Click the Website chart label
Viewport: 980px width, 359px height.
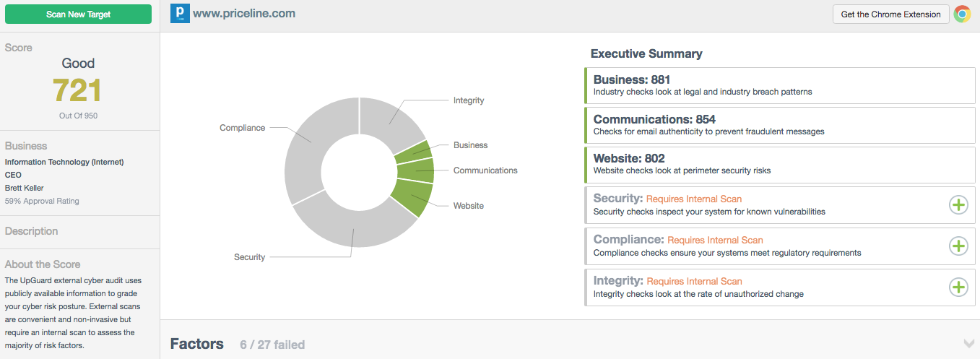coord(469,206)
